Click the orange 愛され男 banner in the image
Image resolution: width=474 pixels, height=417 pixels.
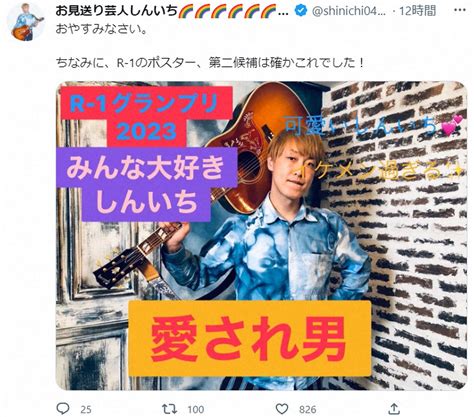click(250, 338)
